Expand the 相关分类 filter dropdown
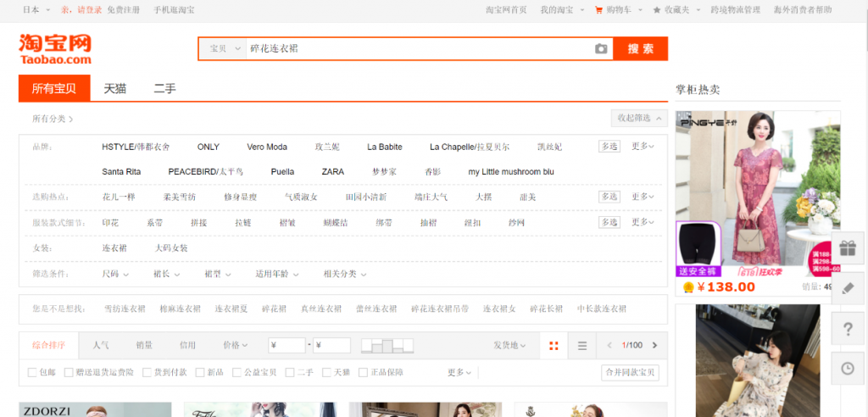Viewport: 868px width, 417px height. pos(345,274)
